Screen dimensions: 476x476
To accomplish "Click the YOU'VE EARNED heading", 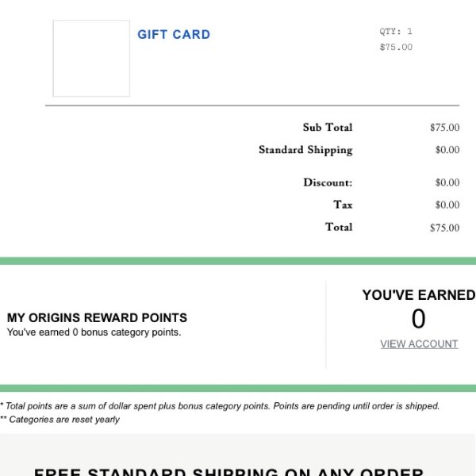I will pos(419,295).
